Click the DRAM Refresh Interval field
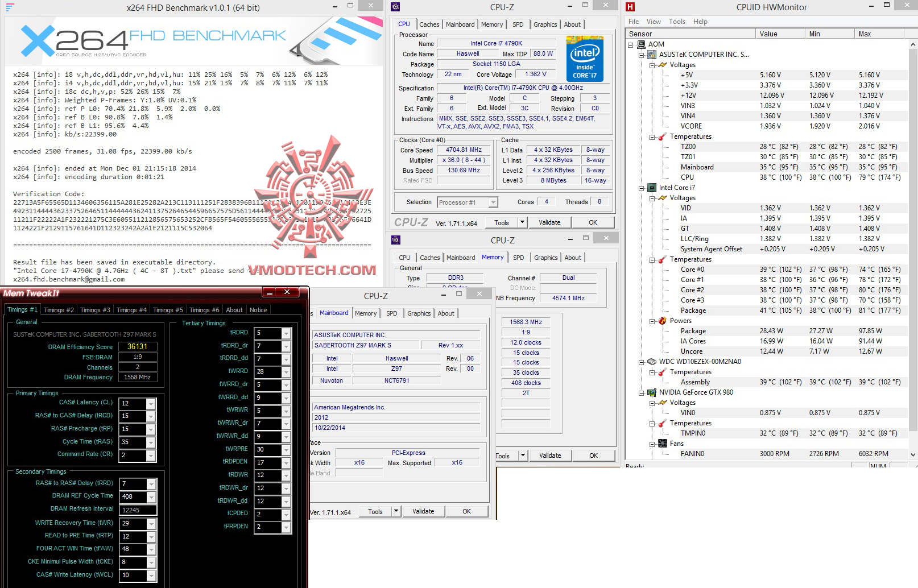This screenshot has width=918, height=588. 138,510
